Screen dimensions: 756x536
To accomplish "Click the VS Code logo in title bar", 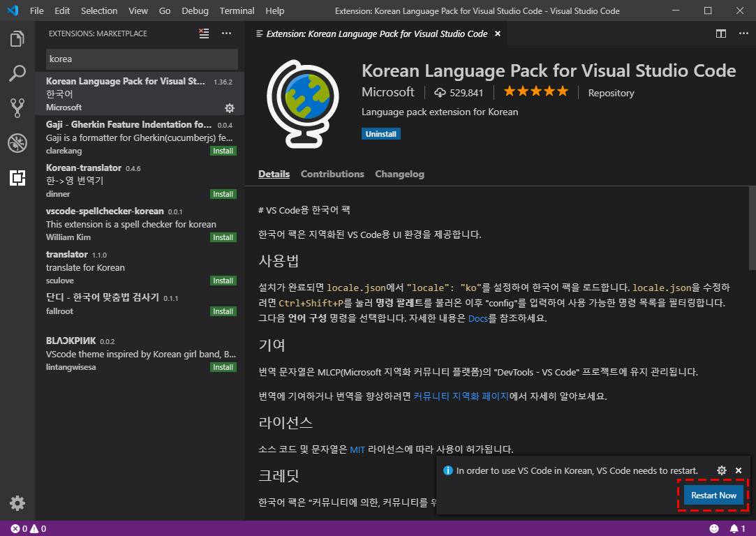I will [13, 10].
